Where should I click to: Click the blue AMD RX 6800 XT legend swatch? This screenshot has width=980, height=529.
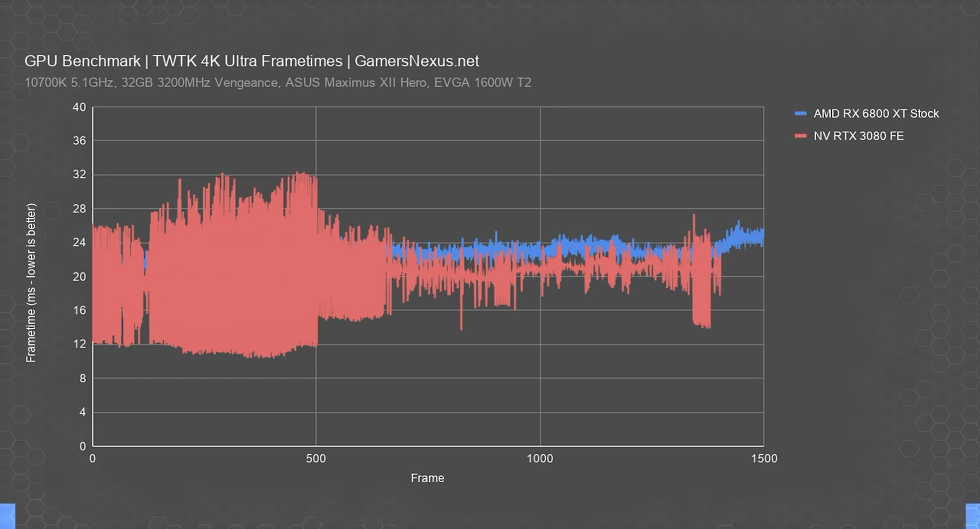(x=800, y=114)
